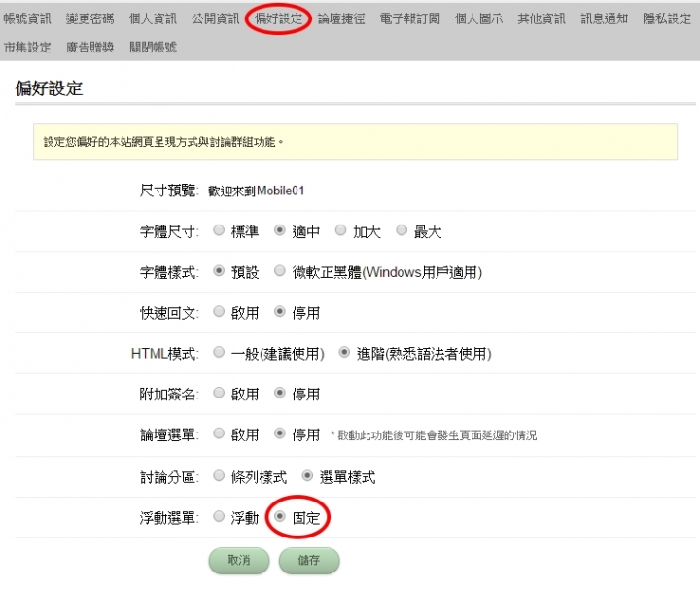Select 微軟正黑體 font style radio
The height and width of the screenshot is (589, 700).
[279, 271]
